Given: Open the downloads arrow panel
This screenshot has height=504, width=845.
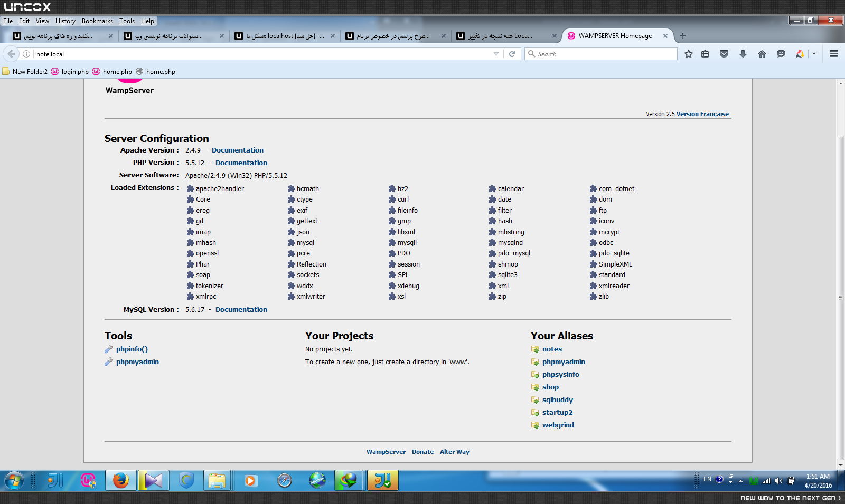Looking at the screenshot, I should [743, 54].
